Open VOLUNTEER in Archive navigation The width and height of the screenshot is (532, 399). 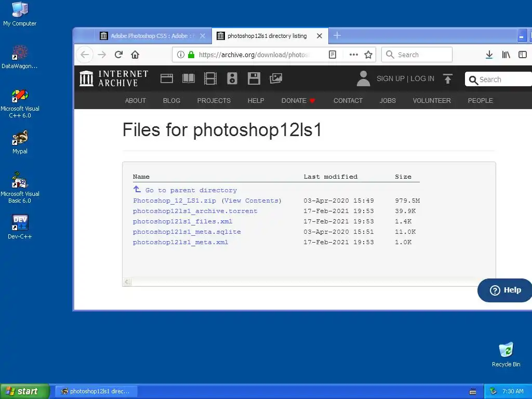click(432, 100)
